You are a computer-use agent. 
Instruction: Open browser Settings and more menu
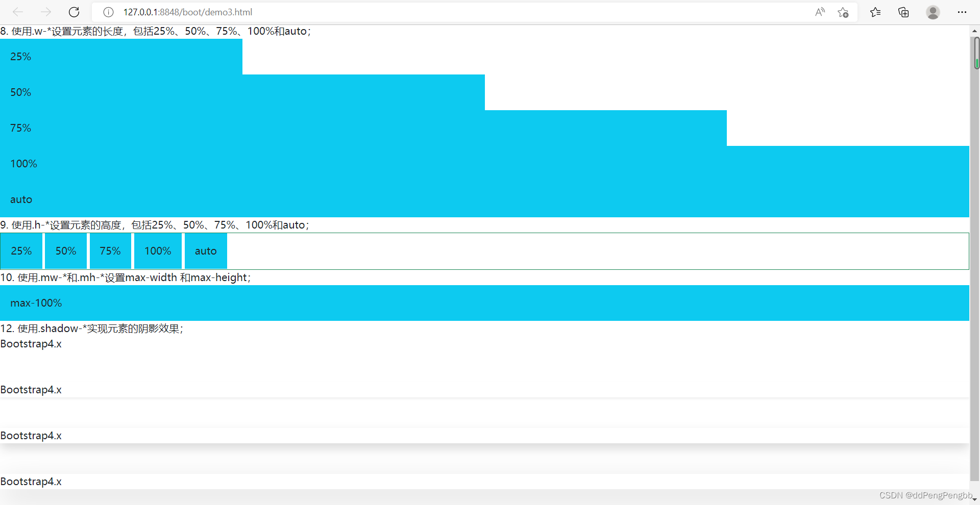click(962, 12)
